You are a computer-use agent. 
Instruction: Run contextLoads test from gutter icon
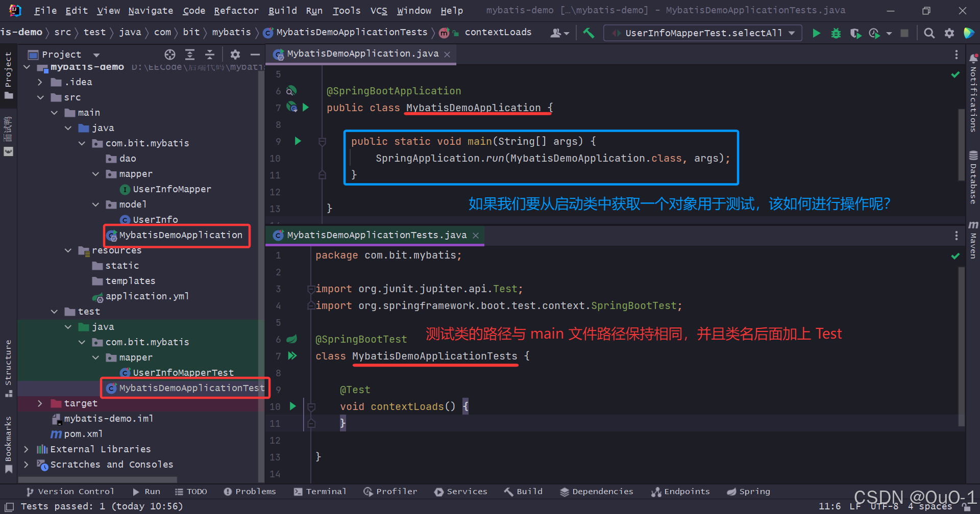tap(293, 406)
